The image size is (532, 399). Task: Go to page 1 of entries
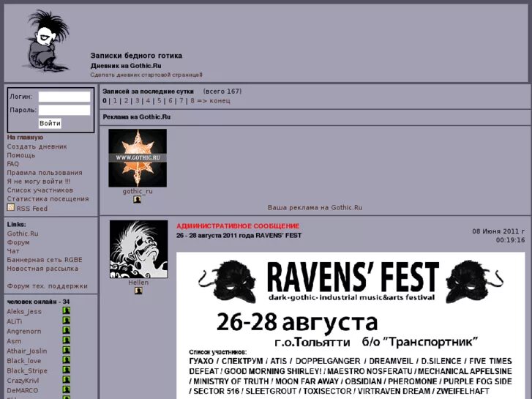115,101
